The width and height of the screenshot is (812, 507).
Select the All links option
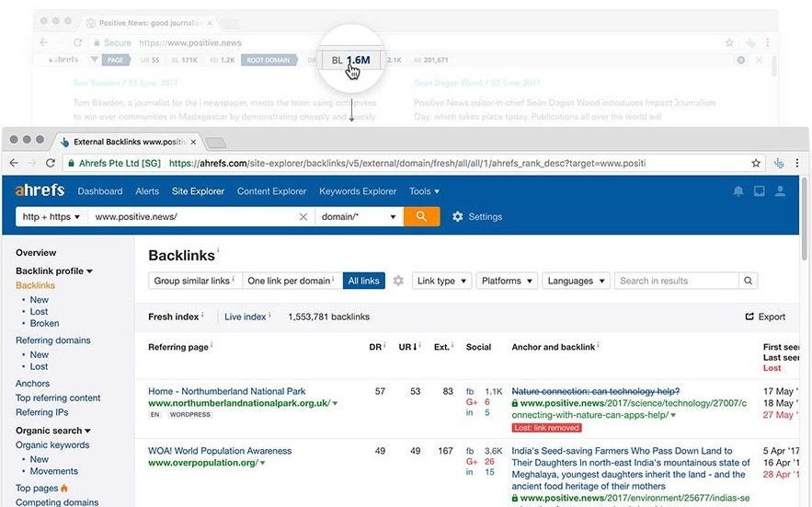pyautogui.click(x=363, y=281)
